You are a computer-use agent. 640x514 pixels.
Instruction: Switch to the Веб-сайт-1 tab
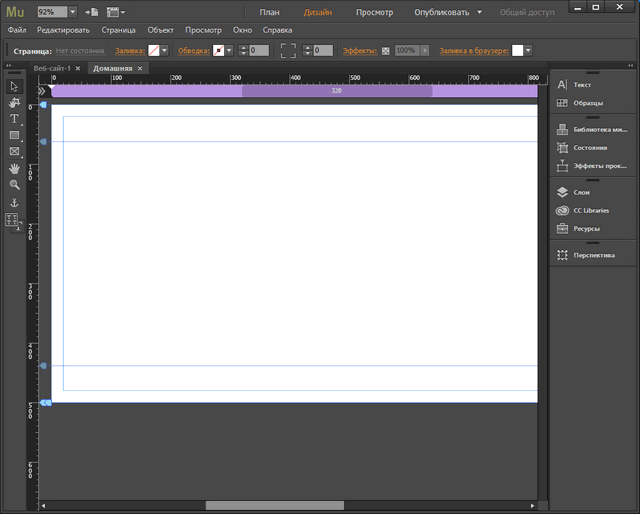[x=52, y=68]
